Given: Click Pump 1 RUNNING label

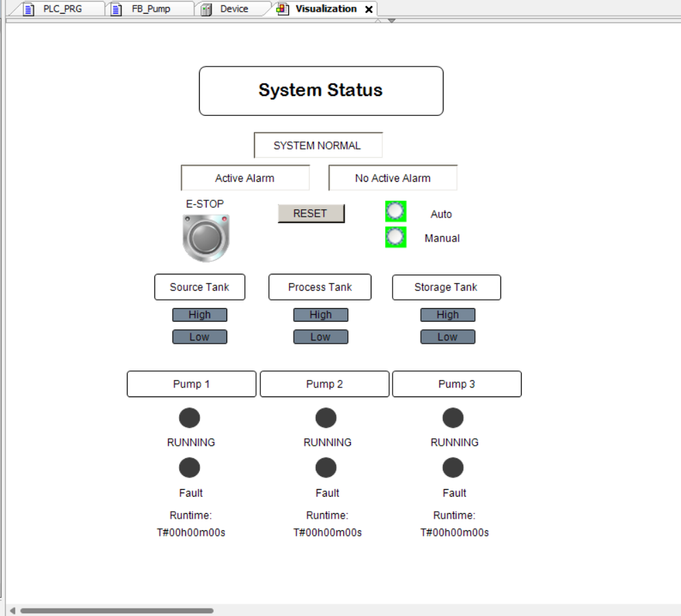Looking at the screenshot, I should [191, 442].
